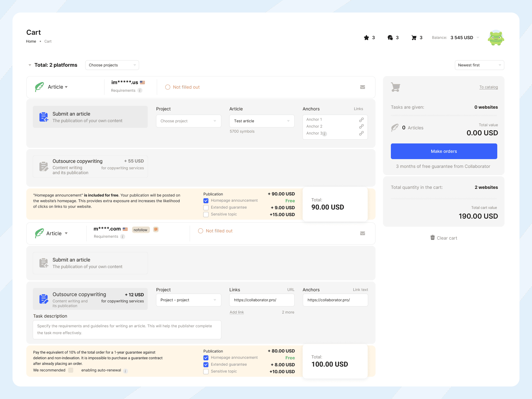Click the Anchor 1 link icon
532x399 pixels.
[361, 119]
